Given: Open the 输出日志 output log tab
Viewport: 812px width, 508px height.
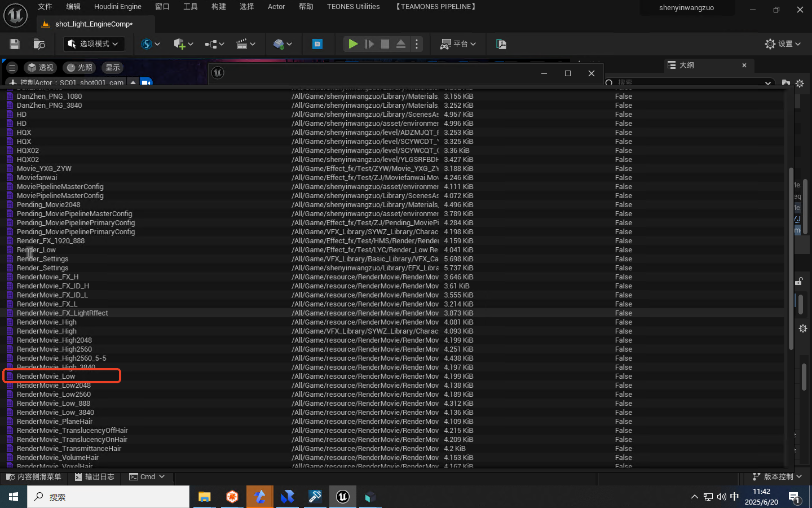Looking at the screenshot, I should [x=95, y=477].
